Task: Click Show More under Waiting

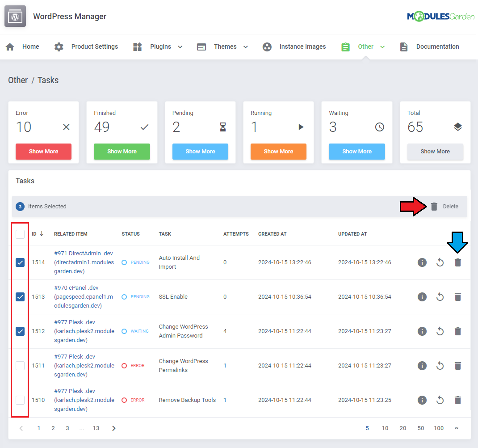Action: (357, 152)
